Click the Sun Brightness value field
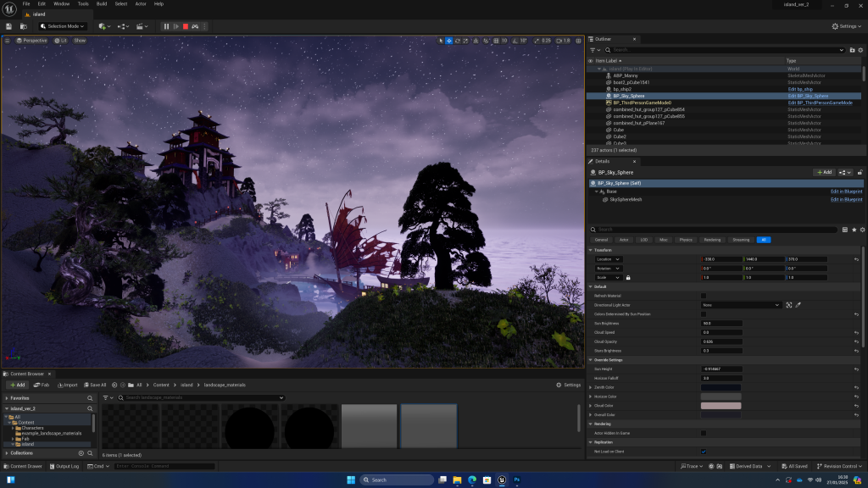Image resolution: width=868 pixels, height=488 pixels. [721, 323]
